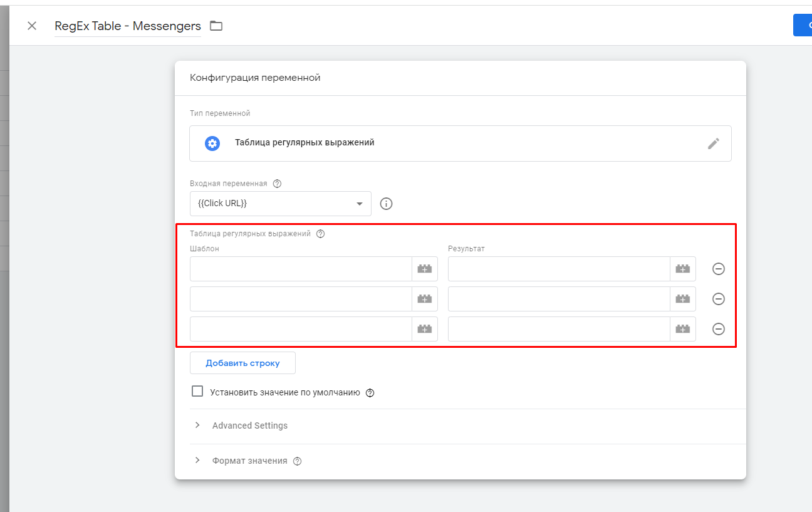The height and width of the screenshot is (512, 812).
Task: Expand the Advanced Settings section
Action: coord(249,426)
